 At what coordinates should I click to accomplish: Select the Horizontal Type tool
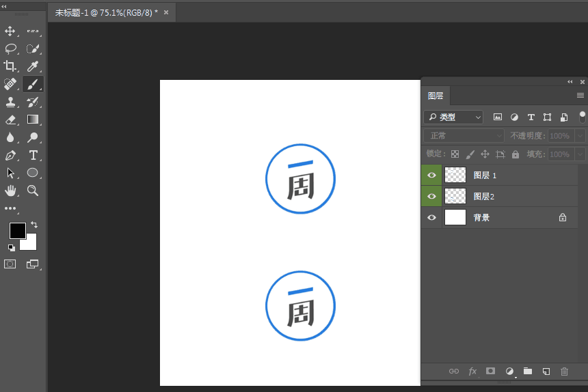pyautogui.click(x=33, y=155)
